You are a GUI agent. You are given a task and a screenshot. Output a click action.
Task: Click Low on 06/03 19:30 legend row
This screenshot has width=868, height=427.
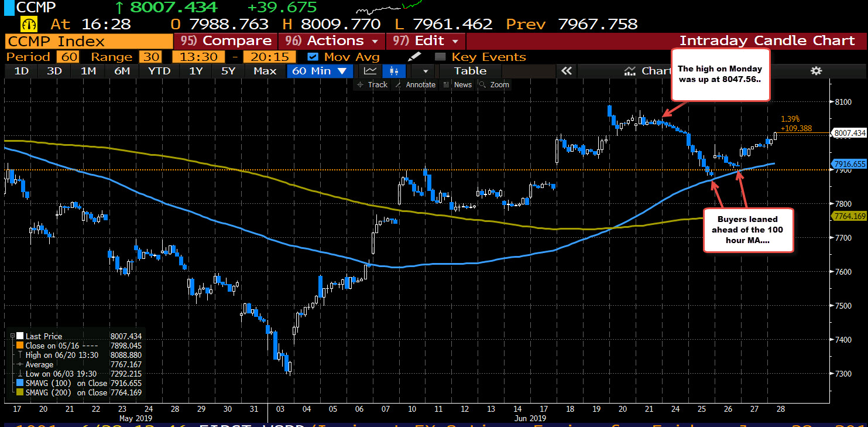click(x=78, y=374)
